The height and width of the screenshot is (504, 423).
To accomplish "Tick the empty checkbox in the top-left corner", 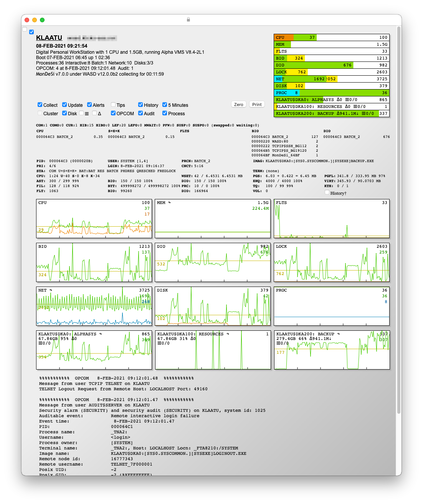I will point(25,29).
